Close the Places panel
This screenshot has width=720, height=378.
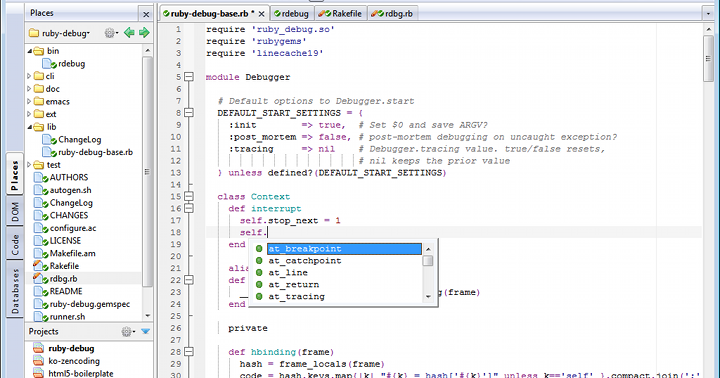click(x=146, y=14)
